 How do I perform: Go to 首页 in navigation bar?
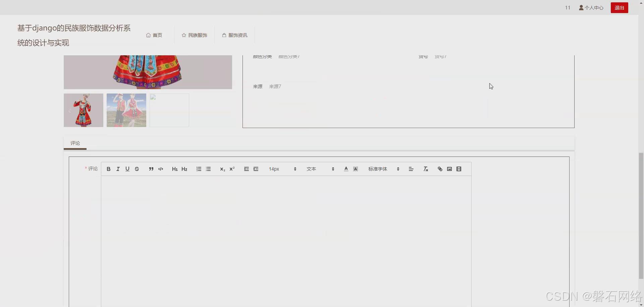[x=154, y=35]
